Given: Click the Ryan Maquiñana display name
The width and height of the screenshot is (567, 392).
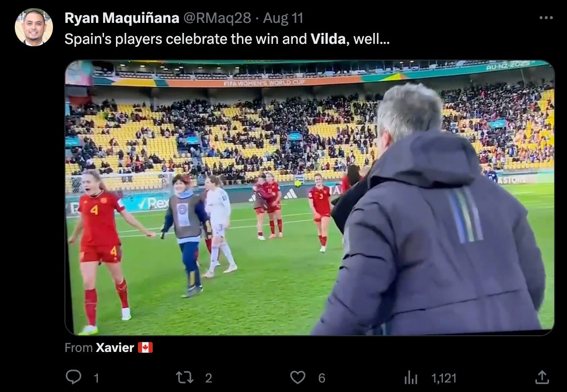Looking at the screenshot, I should click(122, 18).
